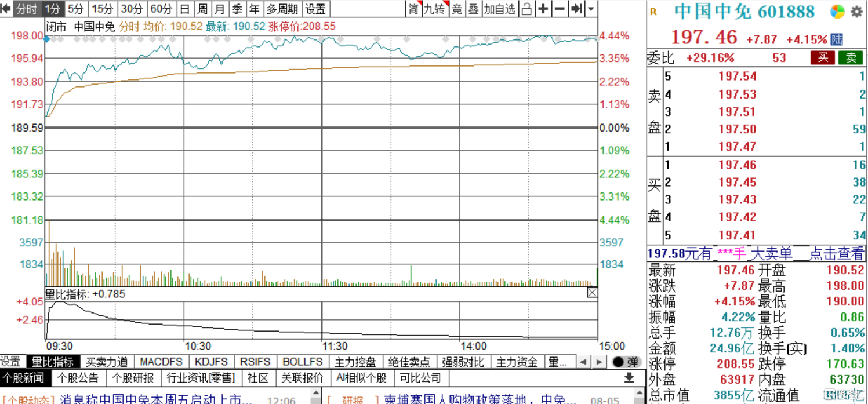Switch to the 15分 period

[x=103, y=9]
